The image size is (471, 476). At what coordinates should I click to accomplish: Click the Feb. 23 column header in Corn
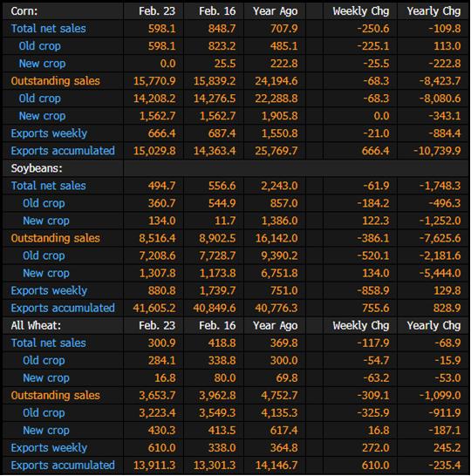157,11
